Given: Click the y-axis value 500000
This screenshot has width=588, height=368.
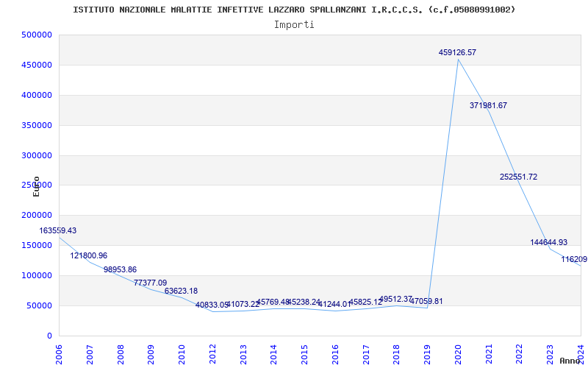Looking at the screenshot, I should tap(37, 35).
